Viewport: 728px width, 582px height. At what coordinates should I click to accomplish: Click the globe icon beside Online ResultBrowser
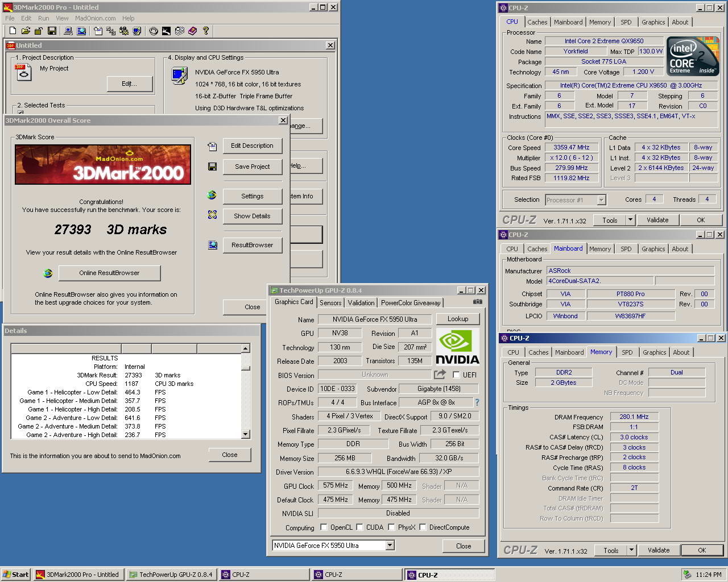(x=48, y=273)
